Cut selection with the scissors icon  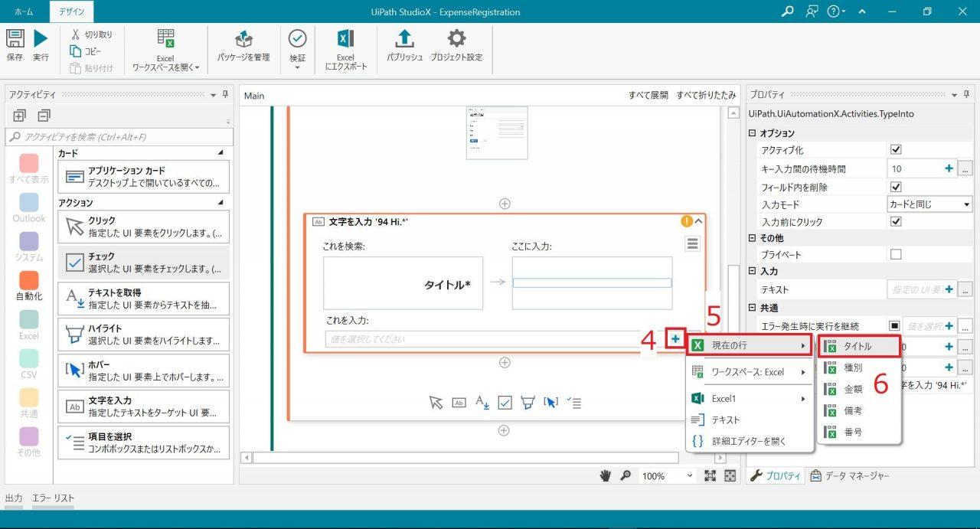point(75,34)
